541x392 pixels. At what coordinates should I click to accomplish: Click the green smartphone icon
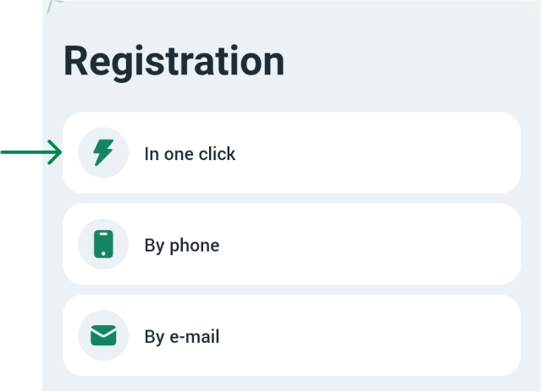103,245
